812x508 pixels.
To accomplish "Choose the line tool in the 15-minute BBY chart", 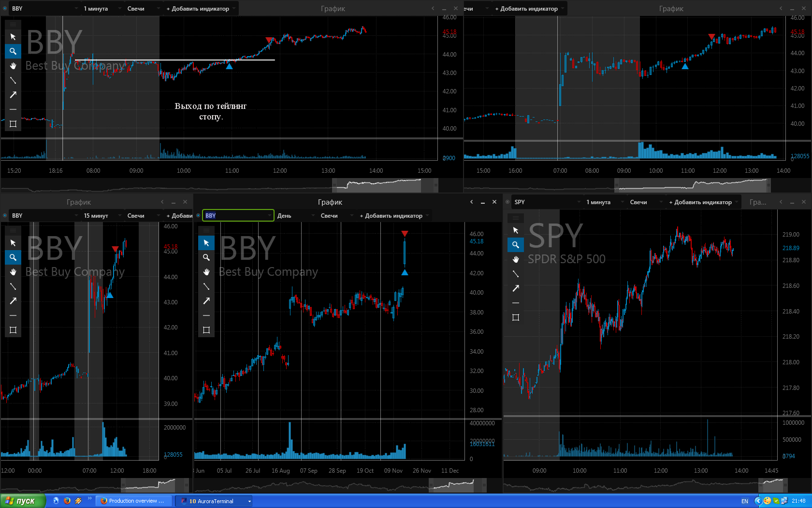I will pos(13,286).
